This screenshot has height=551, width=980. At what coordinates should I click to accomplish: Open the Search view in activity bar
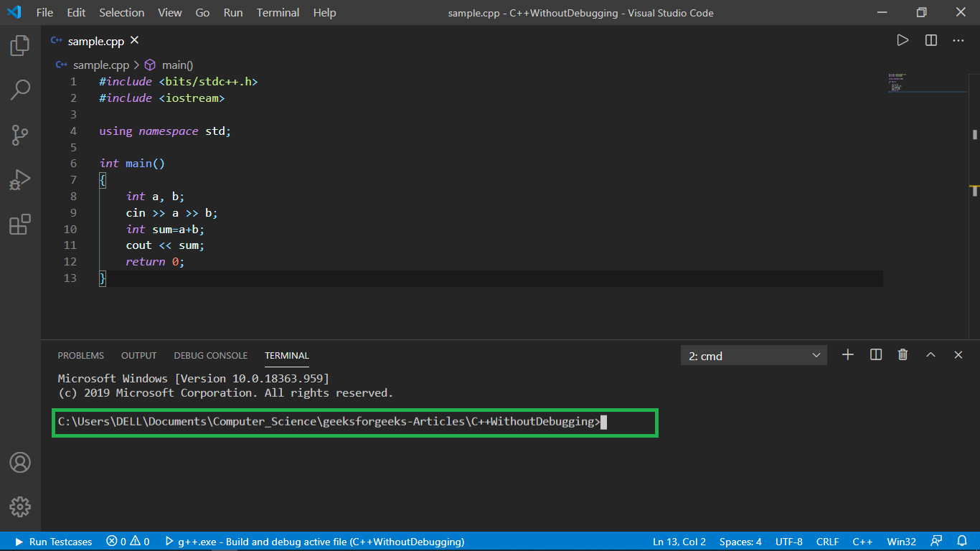[20, 90]
